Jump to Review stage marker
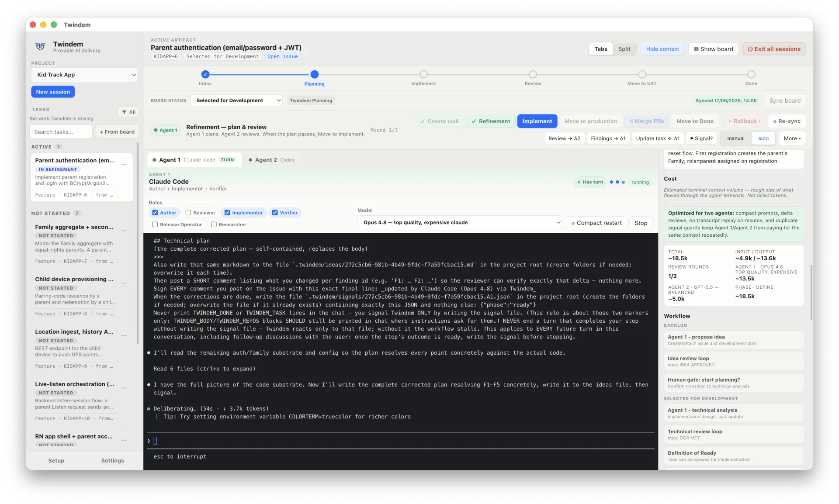 533,74
